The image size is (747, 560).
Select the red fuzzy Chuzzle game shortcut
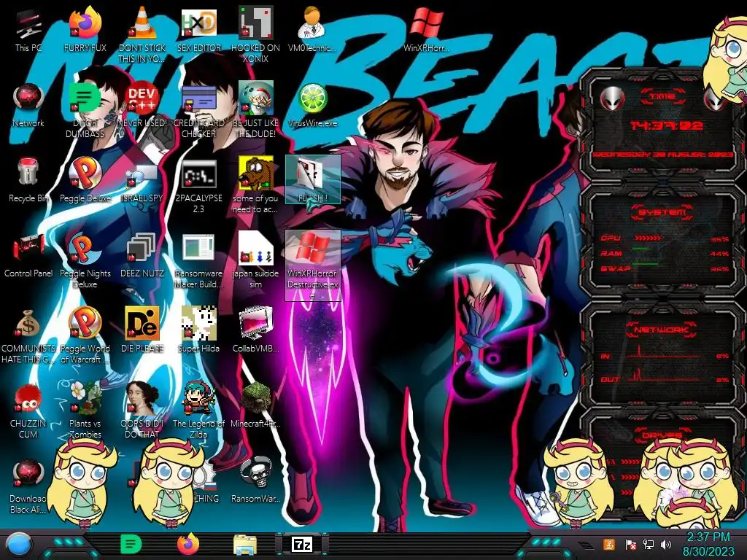point(28,411)
